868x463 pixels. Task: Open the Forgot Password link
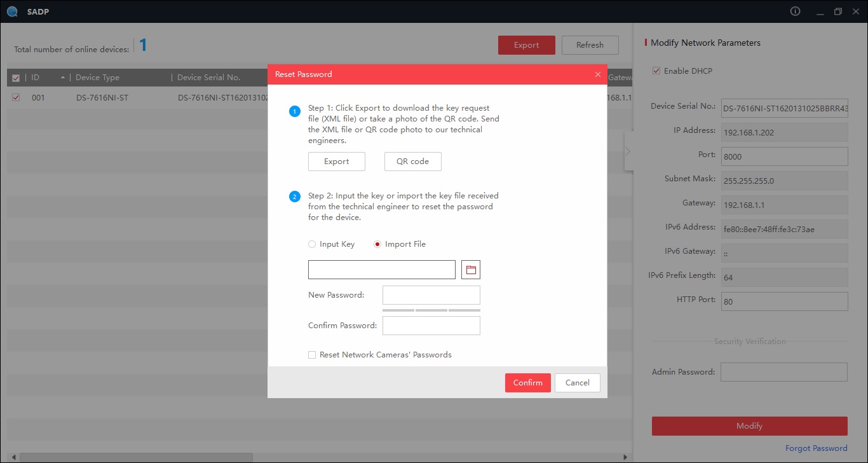[816, 448]
